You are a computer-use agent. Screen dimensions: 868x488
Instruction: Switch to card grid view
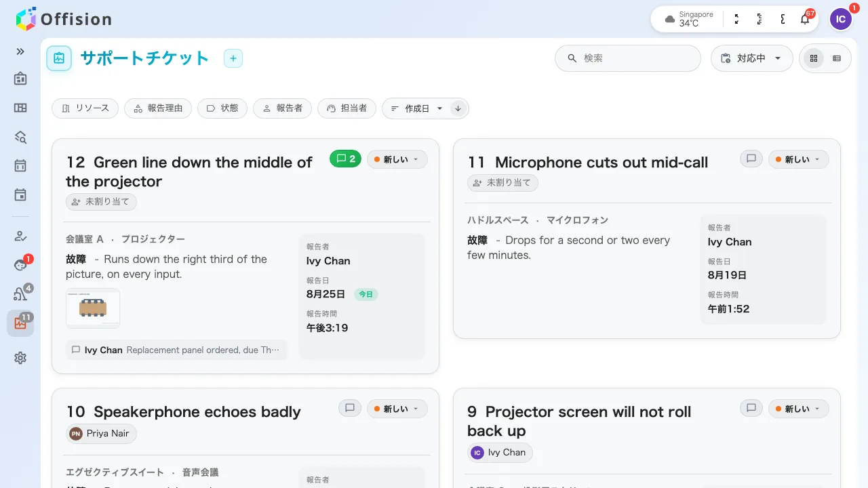[x=814, y=58]
